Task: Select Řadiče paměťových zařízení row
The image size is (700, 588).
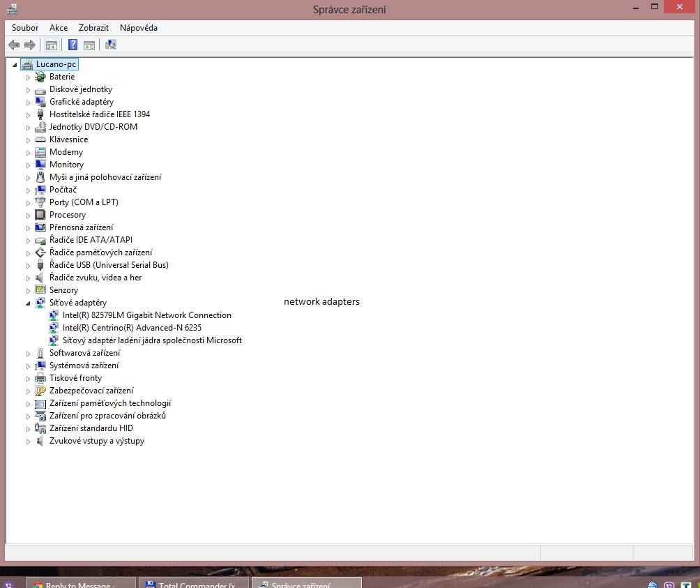Action: click(101, 252)
